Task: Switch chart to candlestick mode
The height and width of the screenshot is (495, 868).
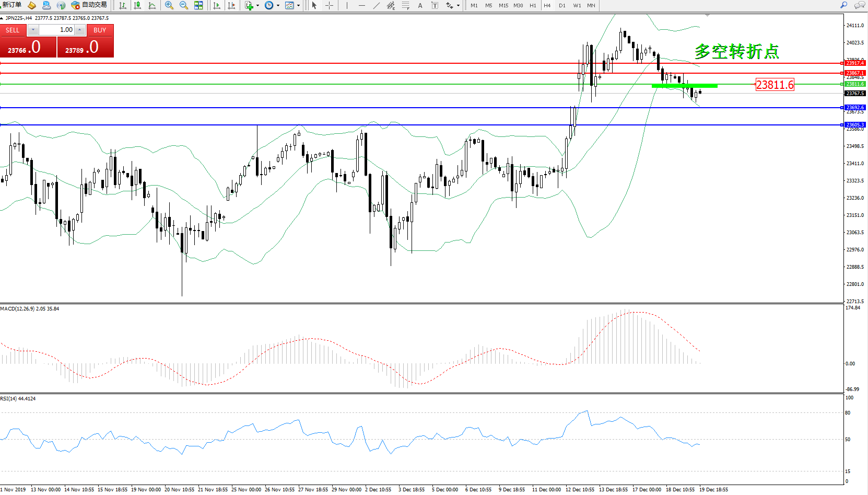Action: pyautogui.click(x=137, y=5)
